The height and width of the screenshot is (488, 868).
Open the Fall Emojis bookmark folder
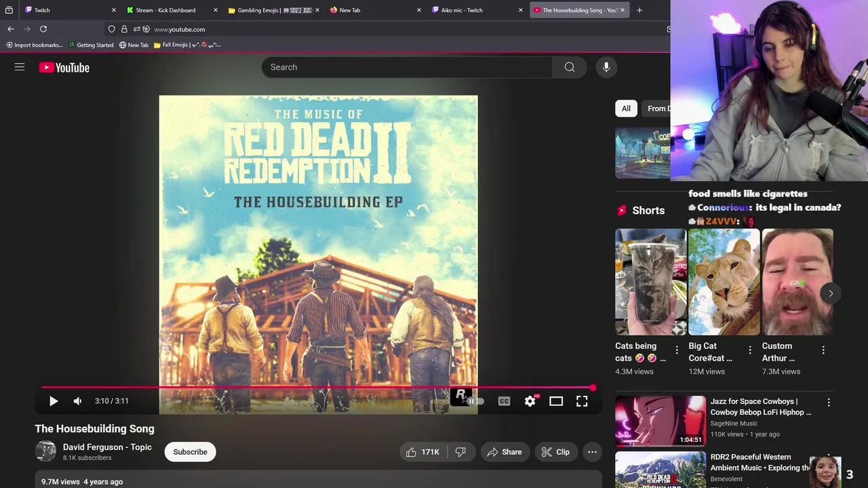tap(187, 45)
